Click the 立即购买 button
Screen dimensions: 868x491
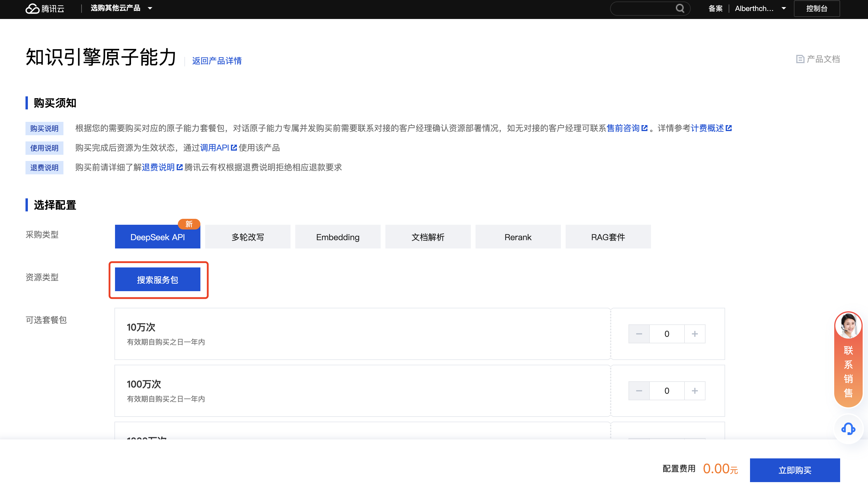point(794,470)
